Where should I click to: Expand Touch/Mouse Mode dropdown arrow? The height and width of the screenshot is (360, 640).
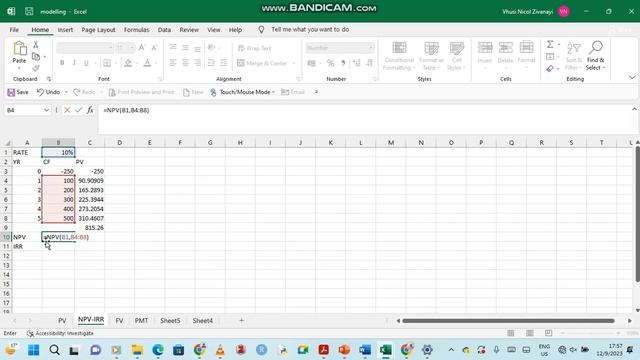(x=273, y=92)
